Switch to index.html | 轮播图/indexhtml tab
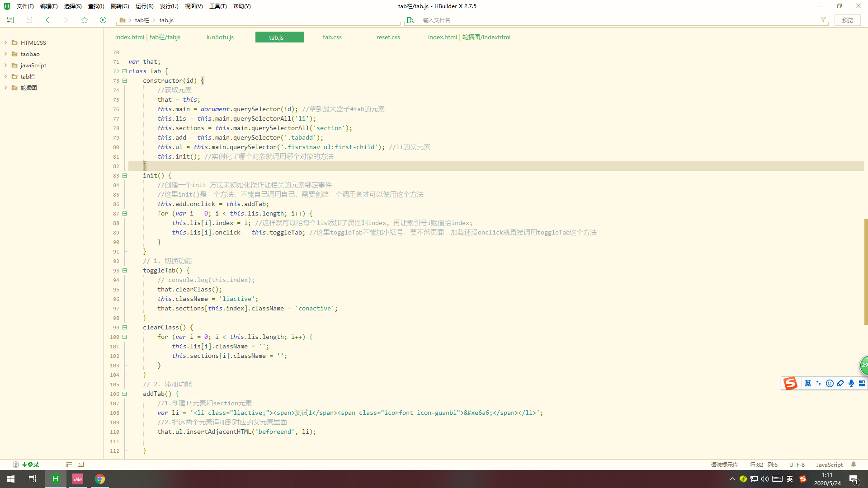The height and width of the screenshot is (488, 868). (469, 37)
